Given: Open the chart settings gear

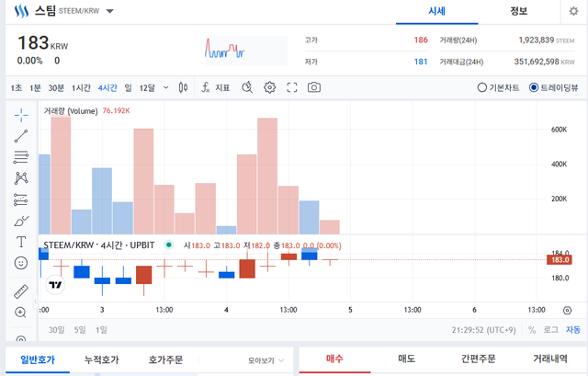Looking at the screenshot, I should pyautogui.click(x=269, y=87).
